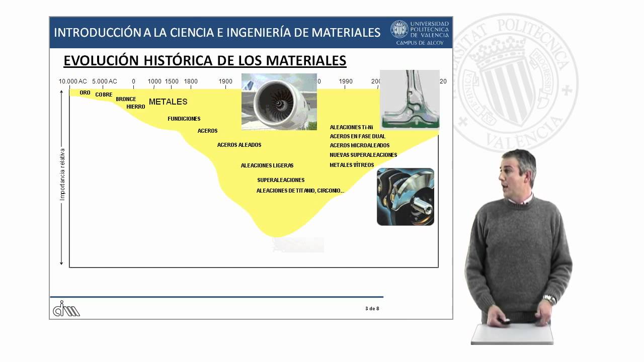Viewport: 644px width, 362px height.
Task: Click the METALES VÍTREOS label
Action: tap(352, 165)
